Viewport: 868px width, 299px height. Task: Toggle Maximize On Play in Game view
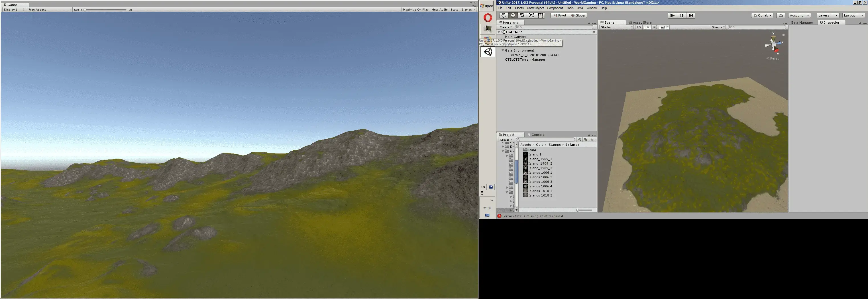click(415, 9)
